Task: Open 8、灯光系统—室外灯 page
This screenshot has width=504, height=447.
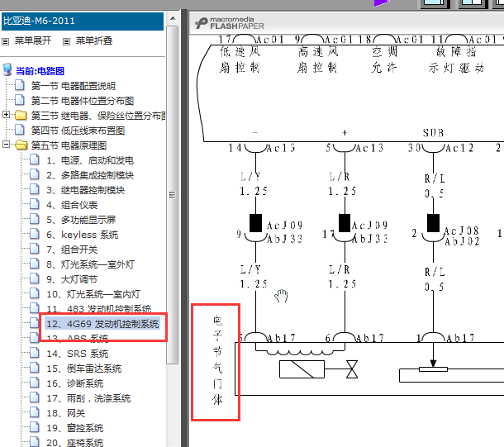Action: point(90,264)
